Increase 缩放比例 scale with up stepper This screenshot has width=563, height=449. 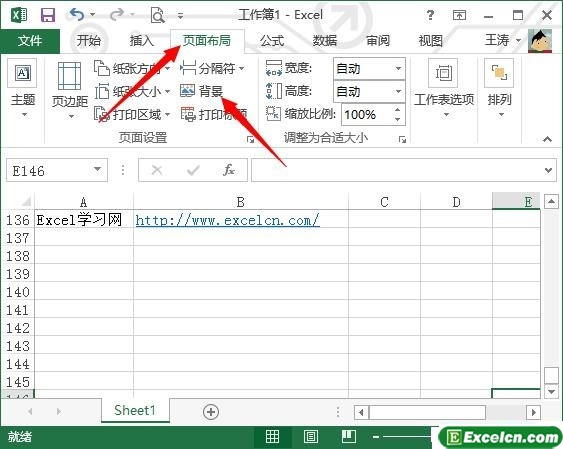(x=397, y=109)
